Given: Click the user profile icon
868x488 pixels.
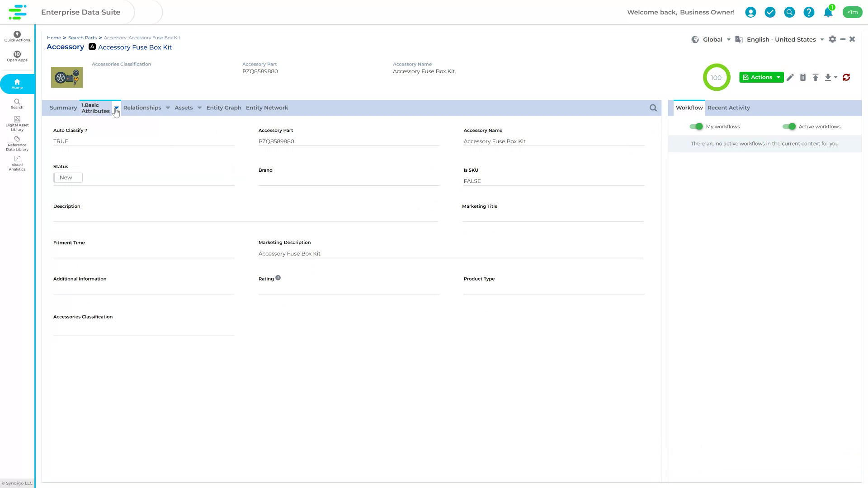Looking at the screenshot, I should [x=751, y=12].
